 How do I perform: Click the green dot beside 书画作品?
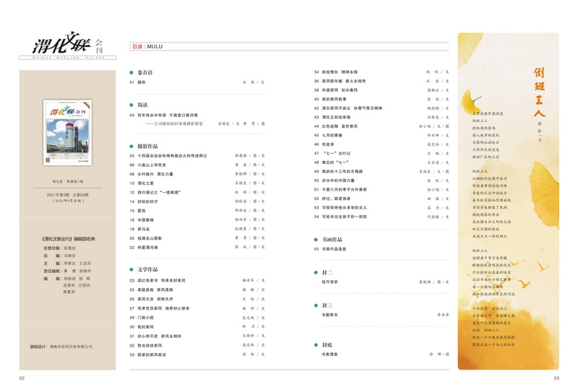point(316,239)
